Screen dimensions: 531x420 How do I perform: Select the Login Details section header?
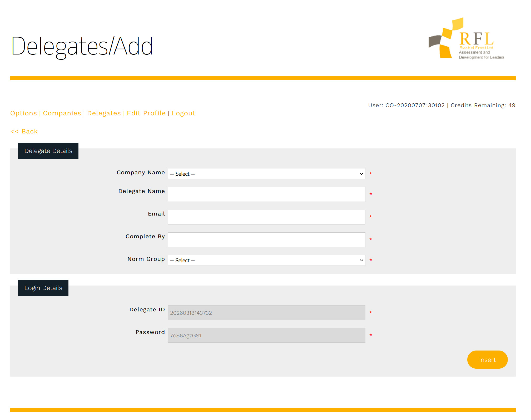point(43,288)
